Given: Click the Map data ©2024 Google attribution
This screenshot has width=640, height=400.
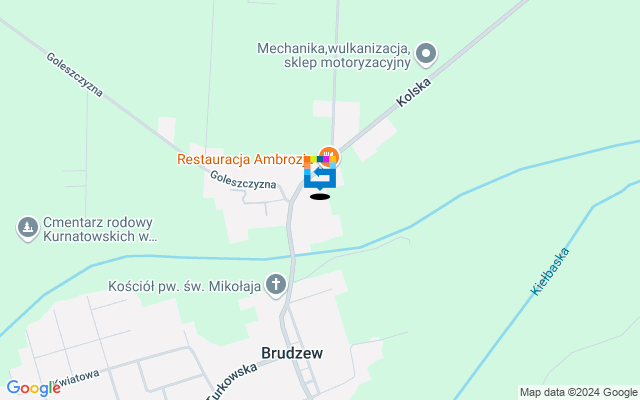Looking at the screenshot, I should [x=578, y=393].
